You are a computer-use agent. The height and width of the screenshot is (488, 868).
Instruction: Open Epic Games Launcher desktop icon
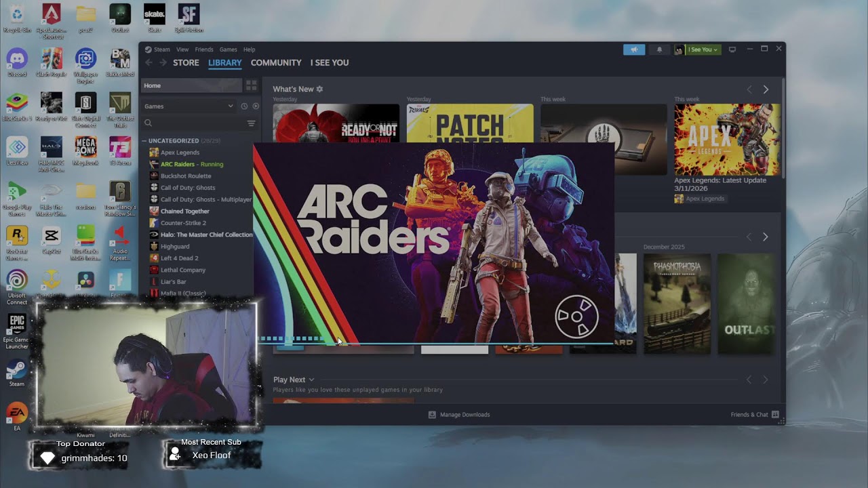(17, 331)
